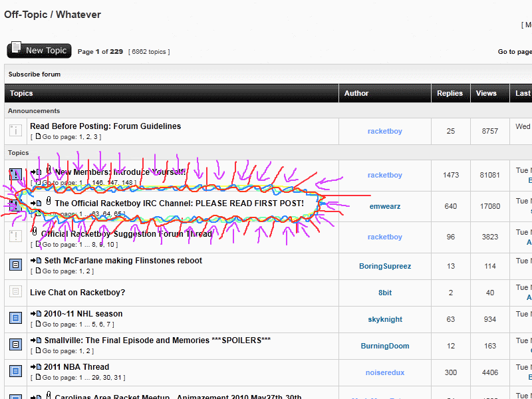
Task: Click topic status icon for 2011 NBA Thread
Action: (x=15, y=371)
